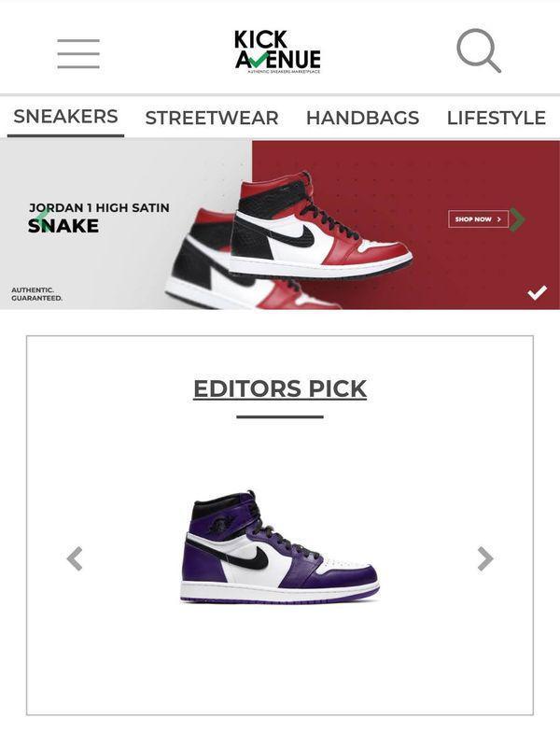Click the Shop Now button
Image resolution: width=560 pixels, height=747 pixels.
point(478,219)
